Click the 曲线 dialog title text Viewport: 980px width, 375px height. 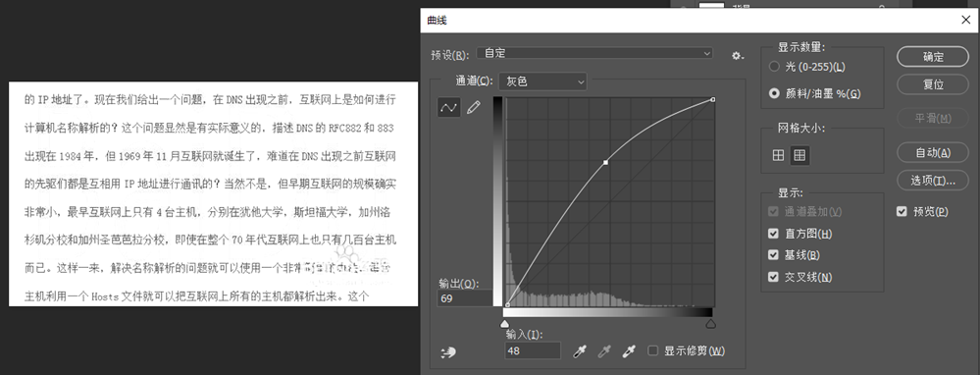[437, 21]
